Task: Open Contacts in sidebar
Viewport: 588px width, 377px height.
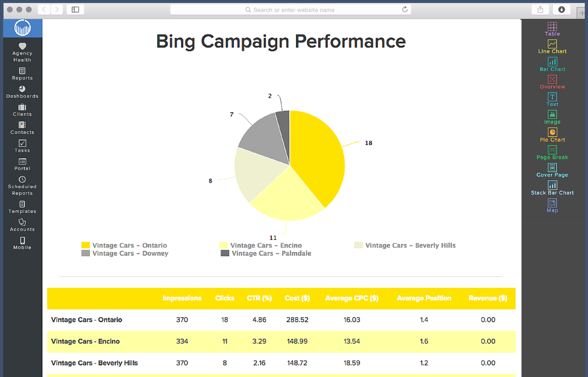Action: point(22,128)
